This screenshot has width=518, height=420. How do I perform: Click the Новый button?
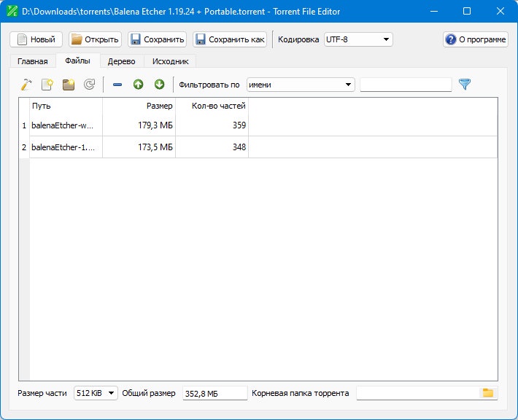[x=36, y=39]
